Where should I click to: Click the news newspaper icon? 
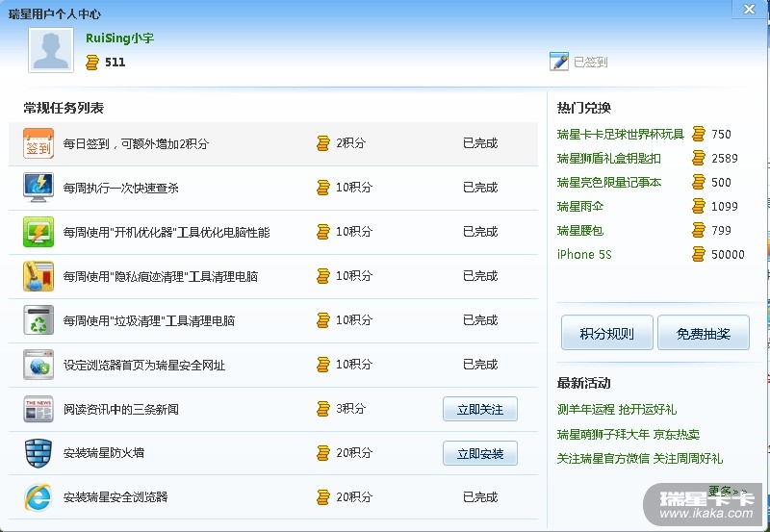(38, 409)
